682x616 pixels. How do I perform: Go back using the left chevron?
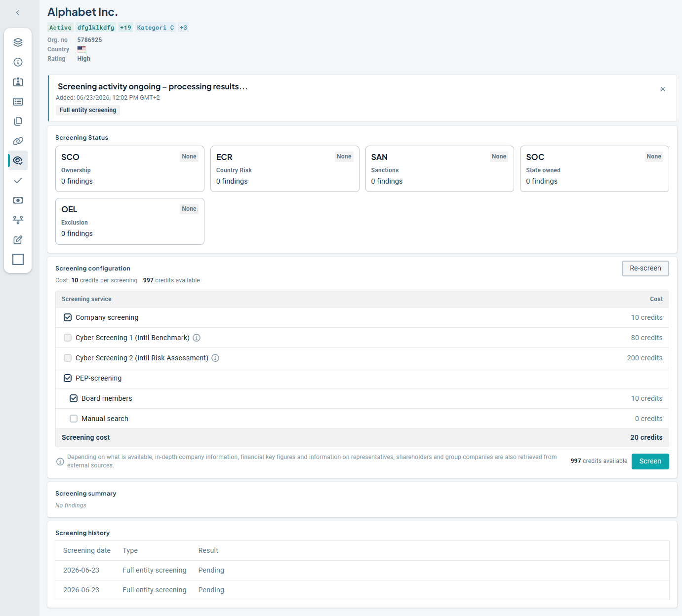(x=18, y=13)
